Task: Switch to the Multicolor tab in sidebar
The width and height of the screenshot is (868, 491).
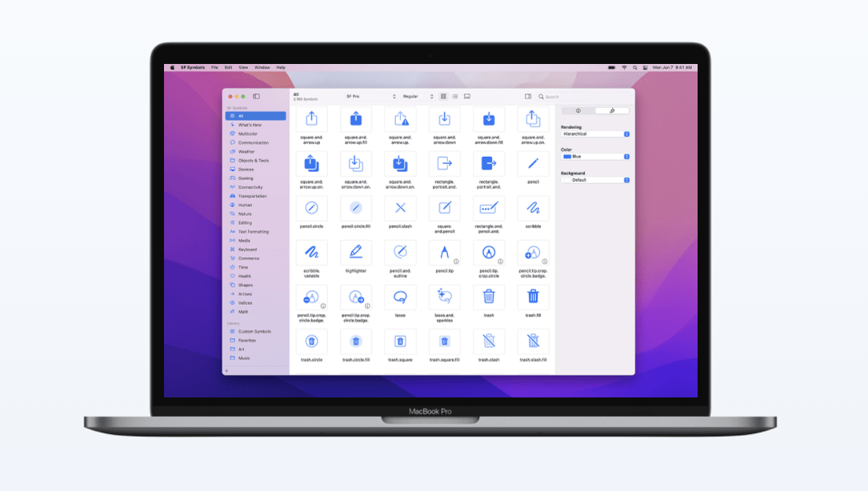Action: (x=248, y=133)
